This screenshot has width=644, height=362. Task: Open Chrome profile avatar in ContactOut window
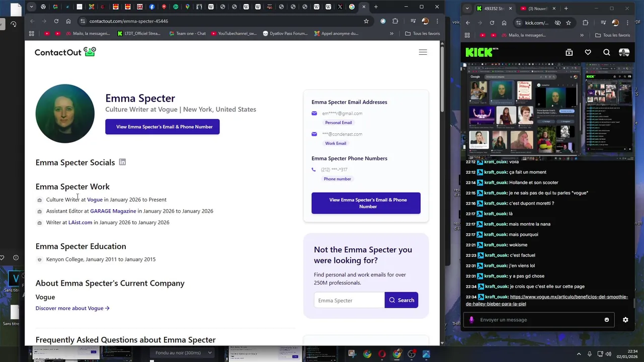[425, 21]
